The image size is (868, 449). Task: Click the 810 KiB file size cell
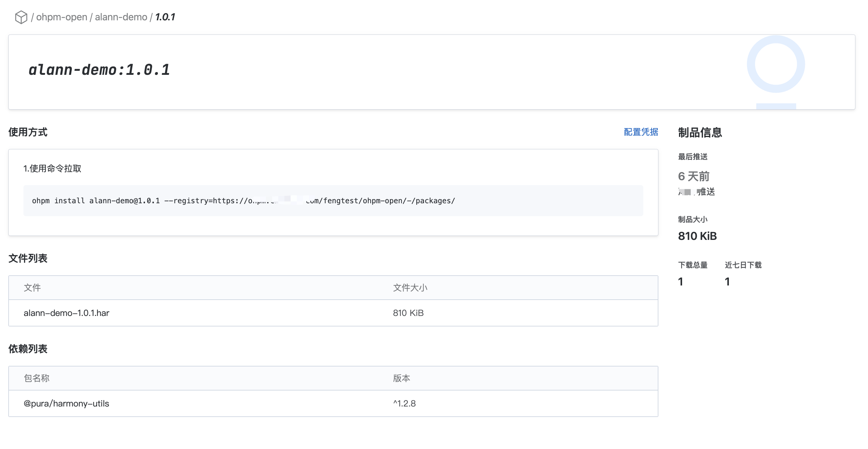click(x=408, y=313)
